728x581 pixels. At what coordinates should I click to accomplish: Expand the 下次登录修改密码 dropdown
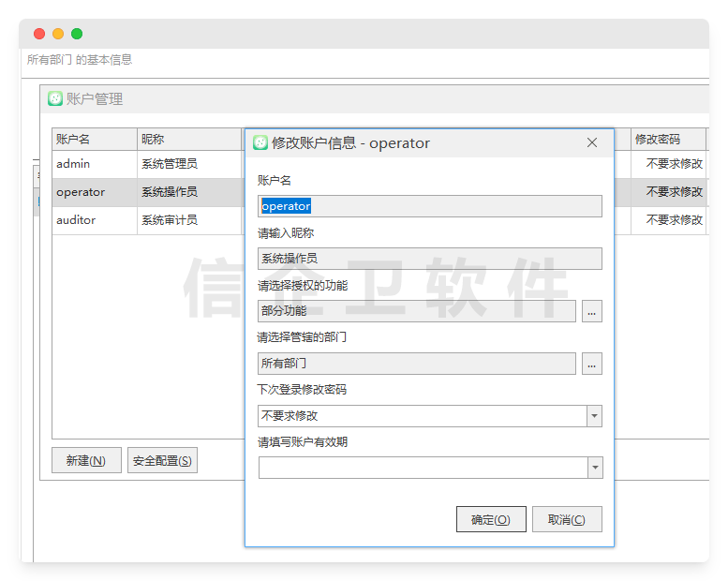pyautogui.click(x=593, y=416)
